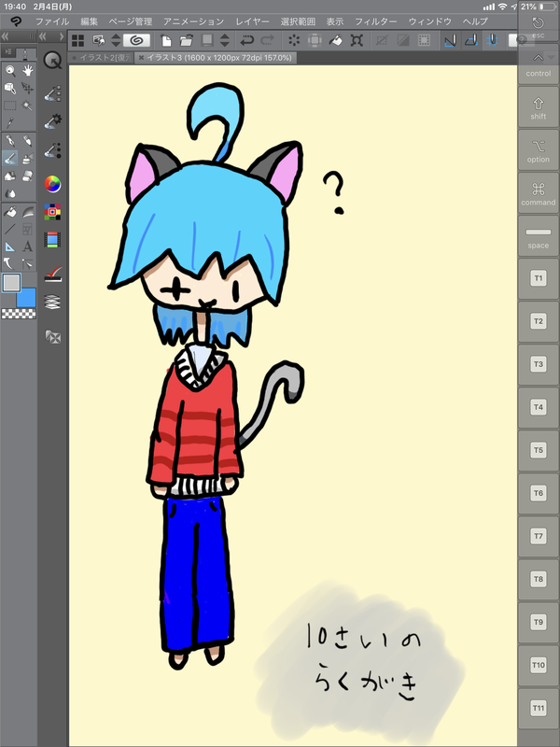This screenshot has width=560, height=747.
Task: Collapse edge keyboard with the up chevron
Action: [538, 60]
